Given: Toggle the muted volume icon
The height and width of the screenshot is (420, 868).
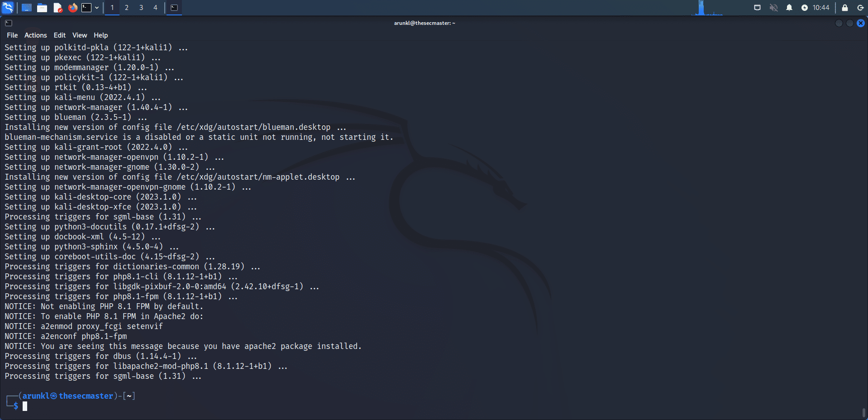Looking at the screenshot, I should point(773,8).
